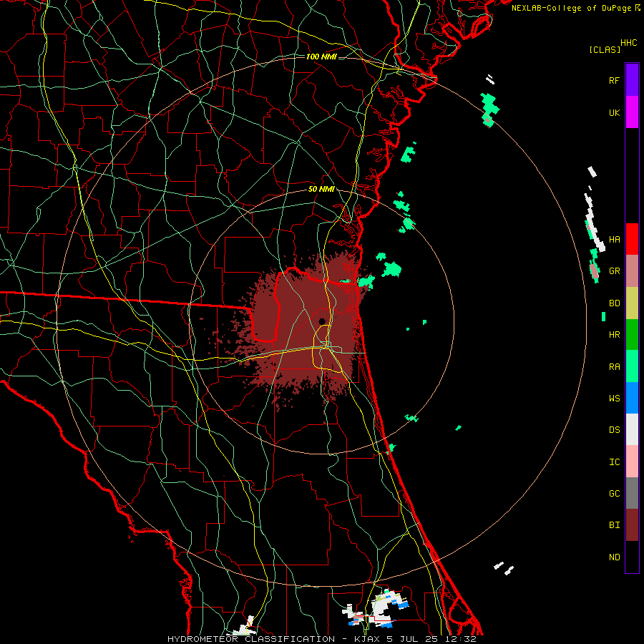This screenshot has height=644, width=644.
Task: Click the 'IC' legend label
Action: pos(614,462)
